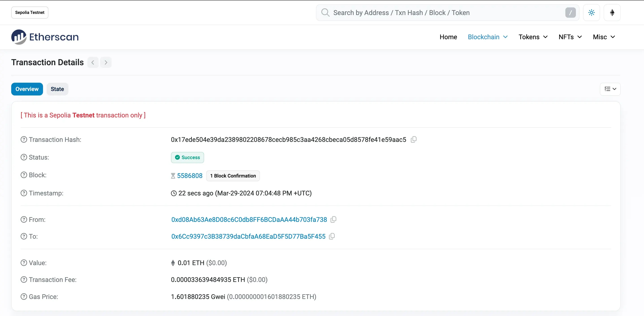Click the Gas Price help icon
Screen dimensions: 644x316
pyautogui.click(x=24, y=297)
